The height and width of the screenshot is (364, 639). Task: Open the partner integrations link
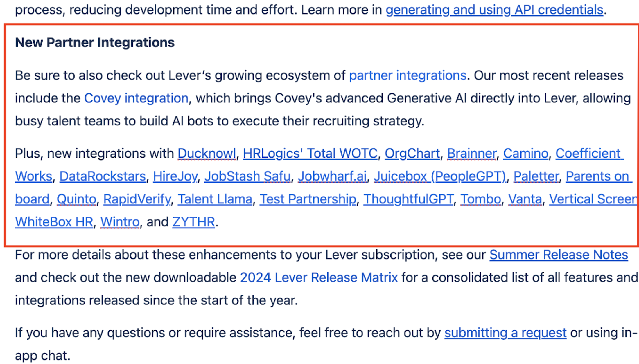pos(408,75)
